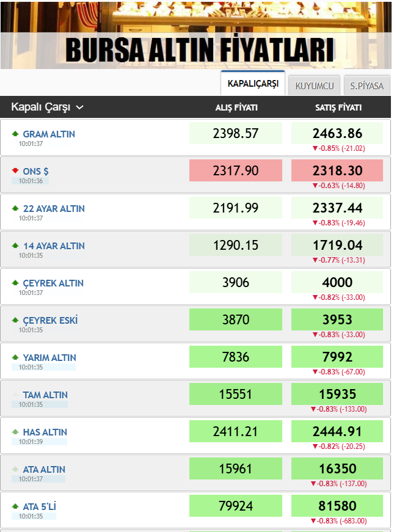
Task: Open the KUYUMCU tab
Action: [x=314, y=86]
